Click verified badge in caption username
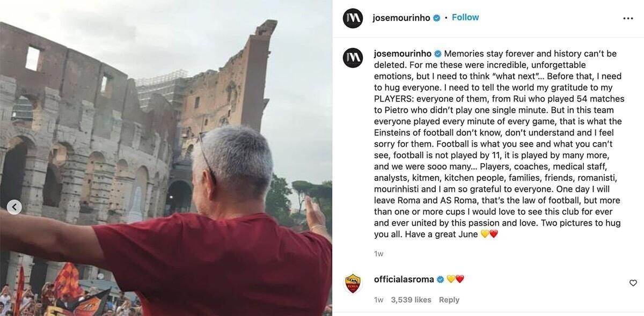The image size is (644, 316). pyautogui.click(x=438, y=54)
